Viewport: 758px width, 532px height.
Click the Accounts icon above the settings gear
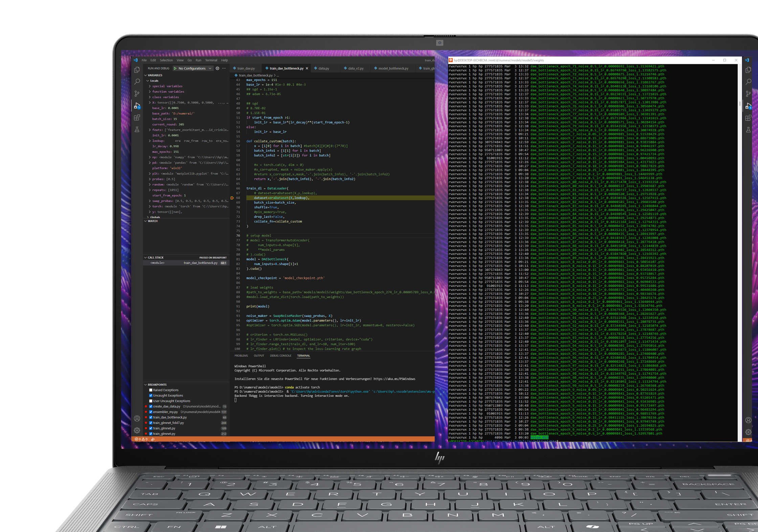tap(137, 418)
